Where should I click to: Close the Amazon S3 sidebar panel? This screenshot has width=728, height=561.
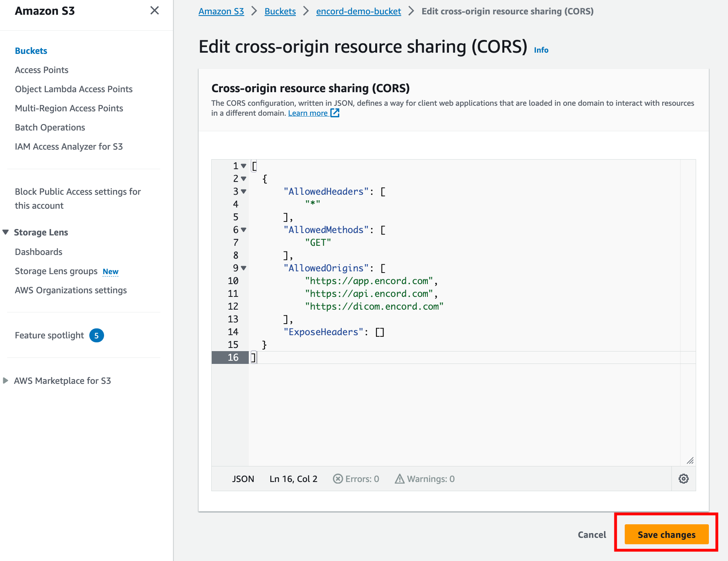pos(154,10)
